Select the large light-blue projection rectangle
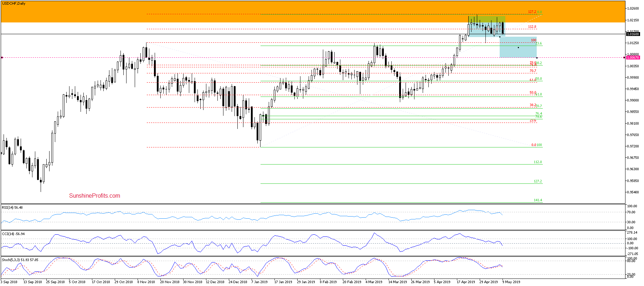The image size is (644, 286). point(518,47)
